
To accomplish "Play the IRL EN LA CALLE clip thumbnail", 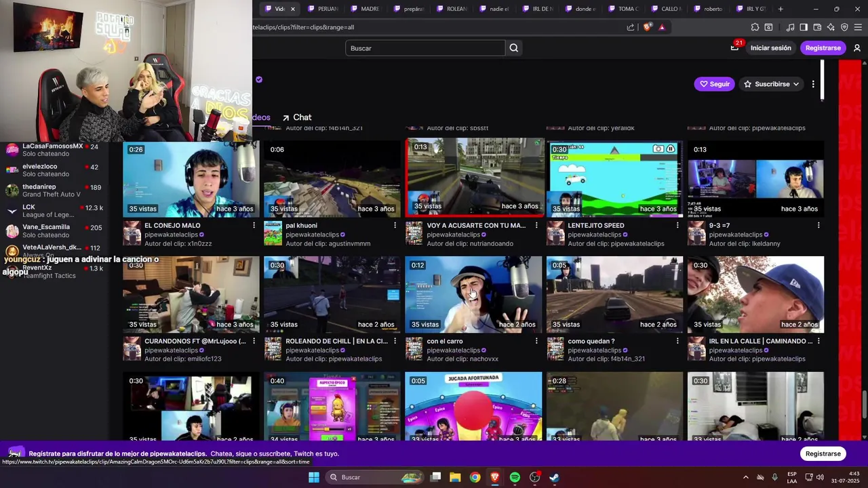I will tap(755, 294).
